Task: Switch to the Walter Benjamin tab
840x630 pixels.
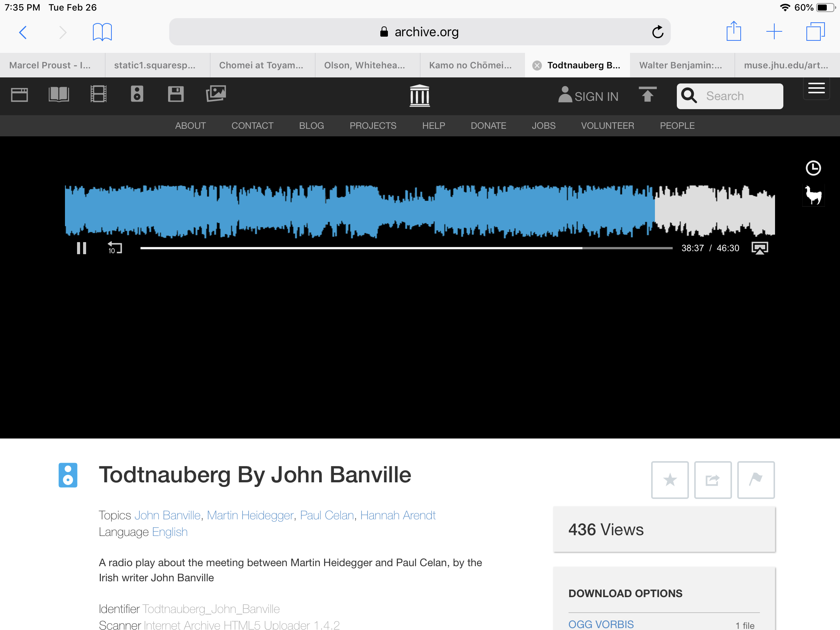Action: 682,65
